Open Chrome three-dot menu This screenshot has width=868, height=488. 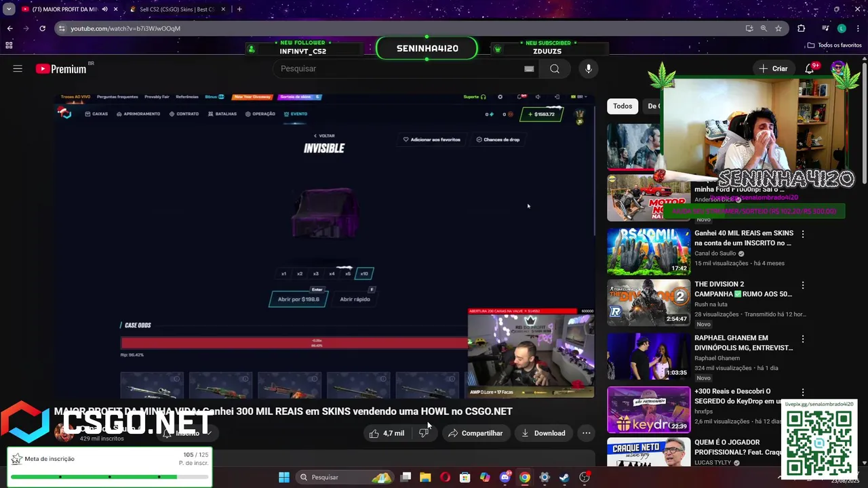[x=858, y=28]
